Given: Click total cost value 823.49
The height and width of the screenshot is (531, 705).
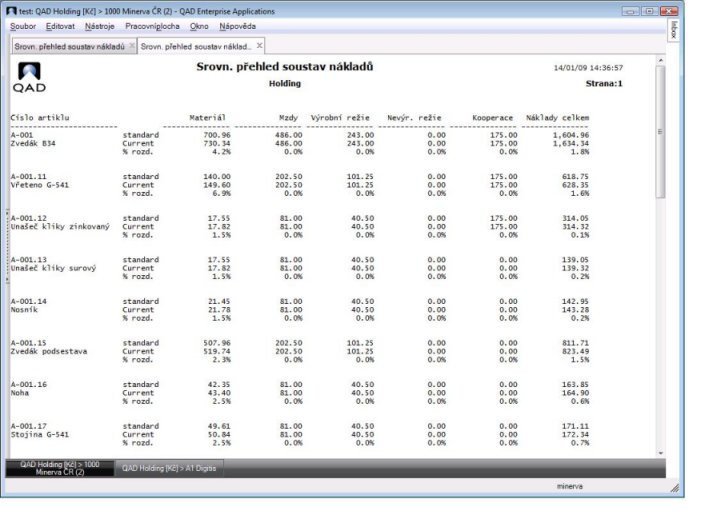Looking at the screenshot, I should 576,351.
